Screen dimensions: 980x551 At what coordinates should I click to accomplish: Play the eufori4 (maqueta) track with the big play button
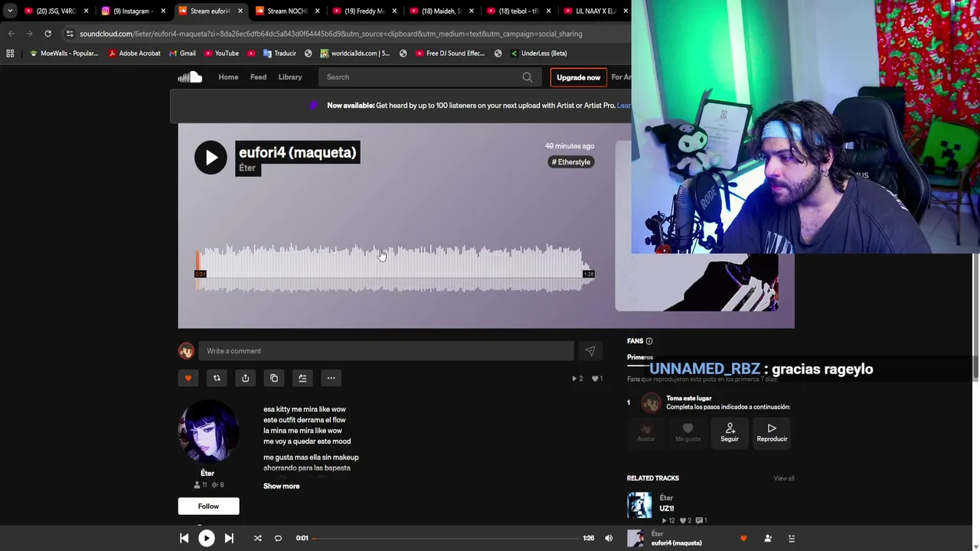click(x=211, y=158)
